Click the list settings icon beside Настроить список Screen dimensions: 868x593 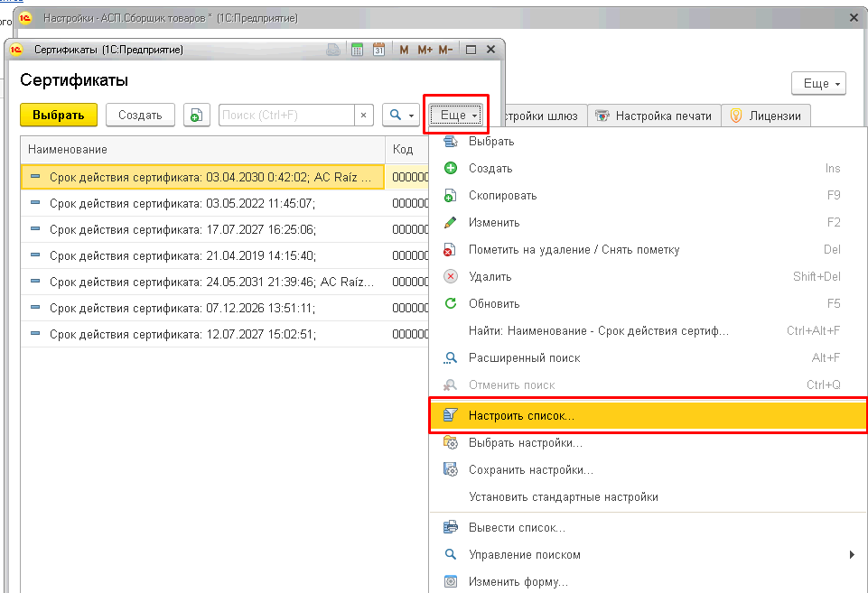451,415
